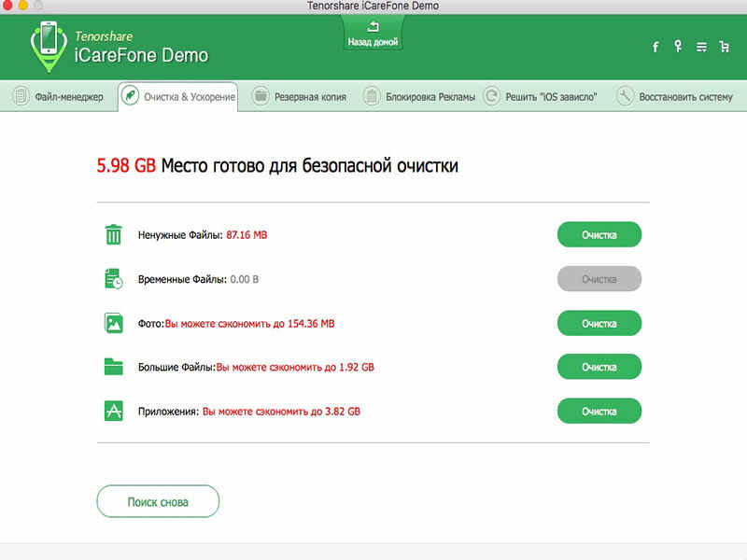The width and height of the screenshot is (747, 560).
Task: Click the Файл-менеджер tab icon
Action: (x=21, y=96)
